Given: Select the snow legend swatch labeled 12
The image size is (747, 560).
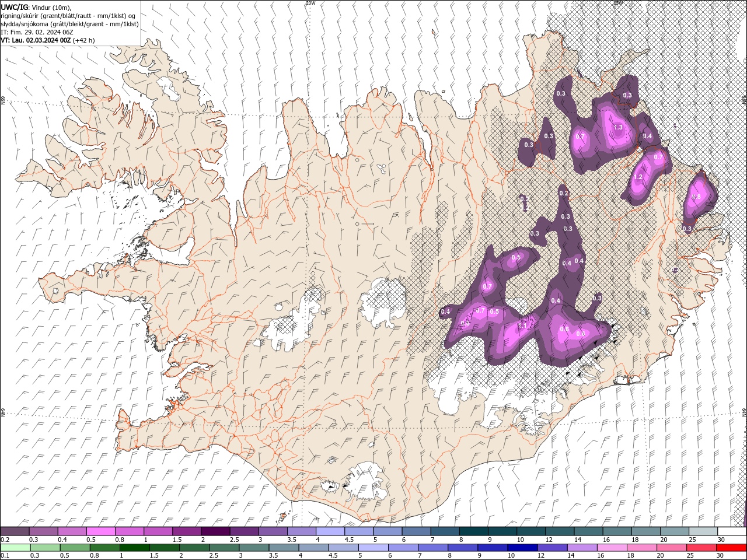Looking at the screenshot, I should 559,531.
